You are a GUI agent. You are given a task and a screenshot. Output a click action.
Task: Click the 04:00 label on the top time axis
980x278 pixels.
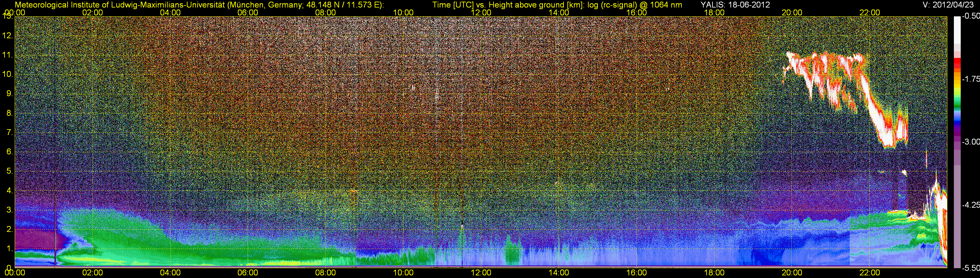(x=170, y=12)
